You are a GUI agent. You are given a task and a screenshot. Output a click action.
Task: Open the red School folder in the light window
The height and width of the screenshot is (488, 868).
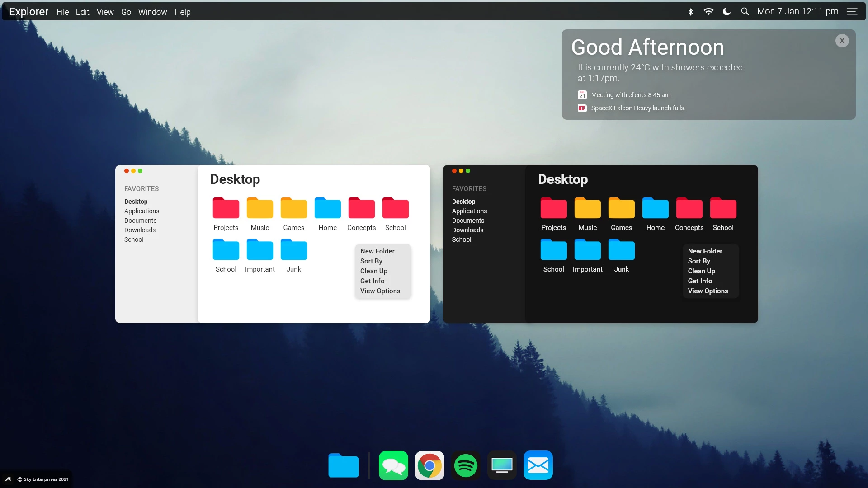[395, 208]
